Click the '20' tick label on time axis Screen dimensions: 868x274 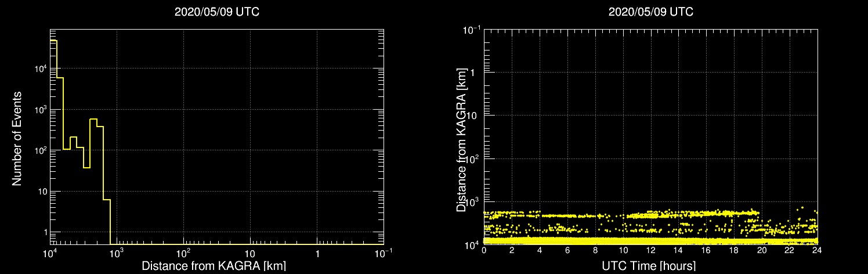point(762,251)
